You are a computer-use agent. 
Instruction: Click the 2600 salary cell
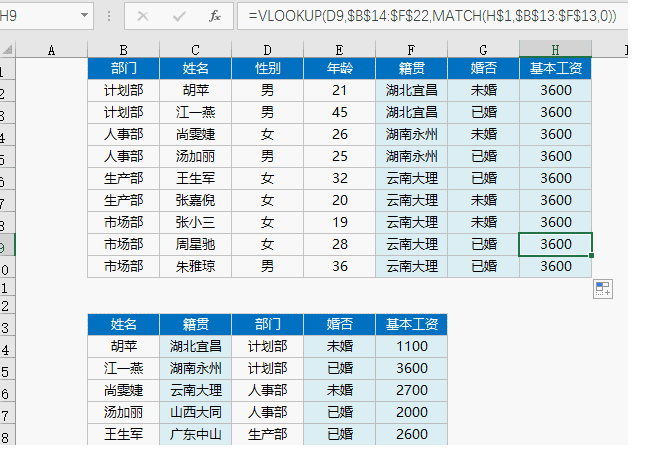tap(411, 434)
